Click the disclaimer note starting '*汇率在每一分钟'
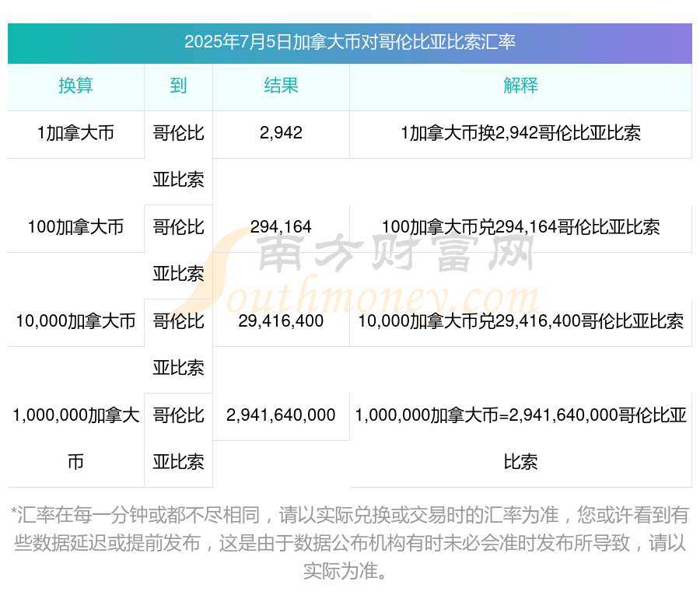This screenshot has height=595, width=700. (x=349, y=543)
